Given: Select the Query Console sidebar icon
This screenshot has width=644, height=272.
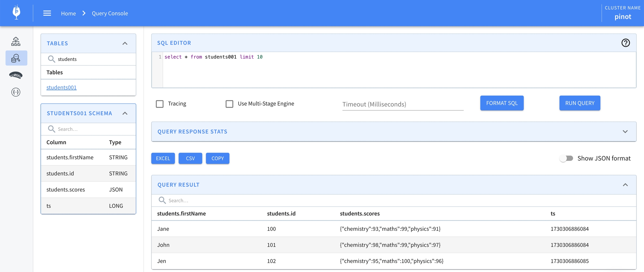Looking at the screenshot, I should pos(16,58).
